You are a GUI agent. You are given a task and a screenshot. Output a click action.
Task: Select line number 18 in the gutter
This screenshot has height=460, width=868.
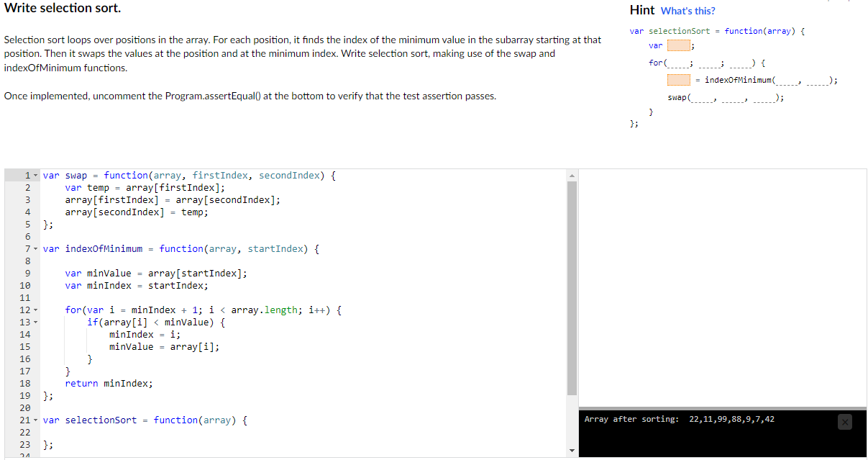pos(27,383)
